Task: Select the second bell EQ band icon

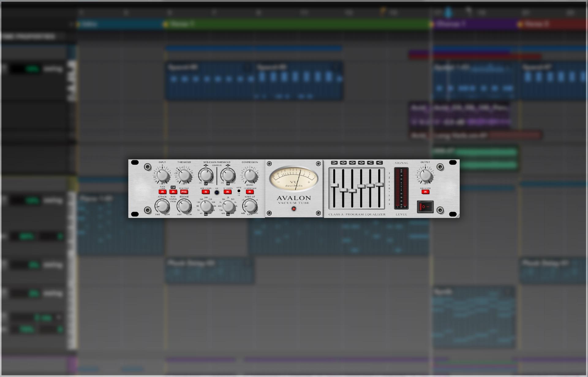Action: click(343, 163)
